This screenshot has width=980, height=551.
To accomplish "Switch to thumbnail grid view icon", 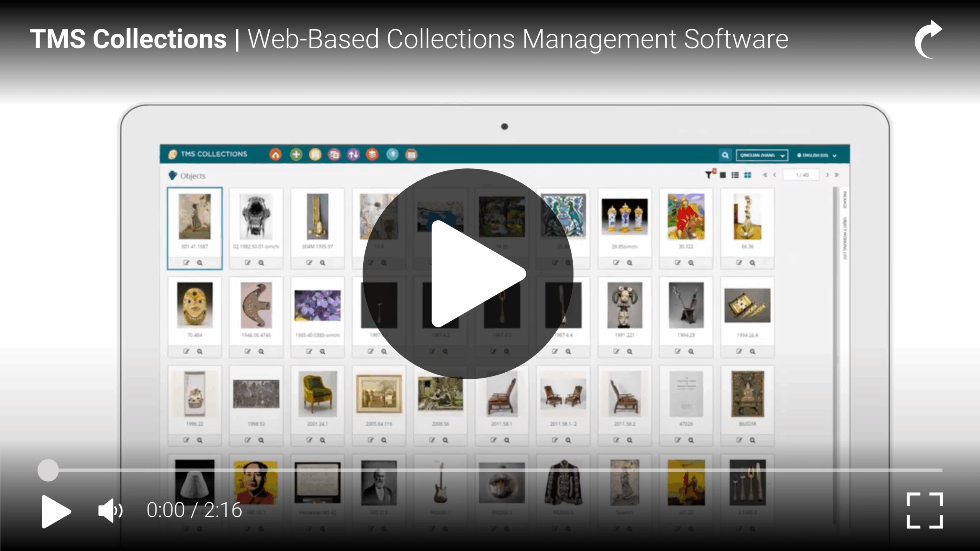I will pyautogui.click(x=748, y=175).
